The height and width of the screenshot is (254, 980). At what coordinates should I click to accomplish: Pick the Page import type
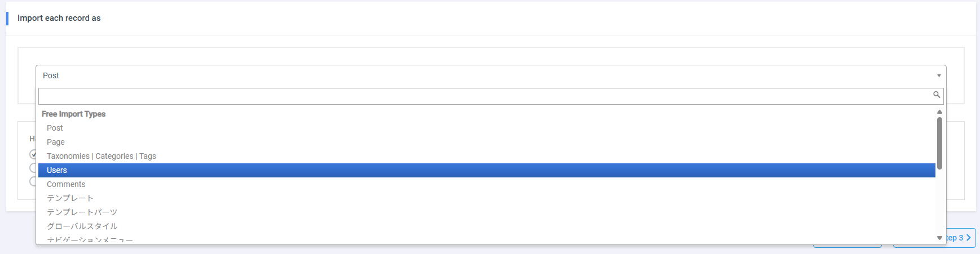tap(56, 142)
